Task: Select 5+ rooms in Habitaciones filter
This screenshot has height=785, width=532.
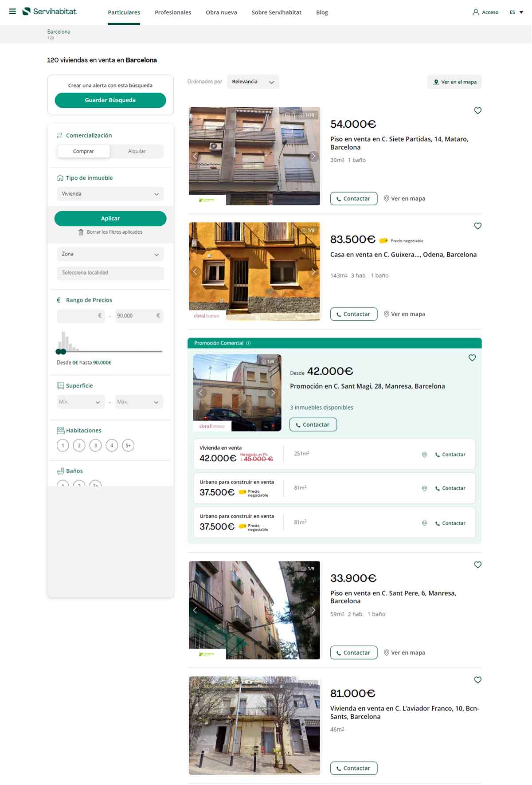Action: pos(128,445)
